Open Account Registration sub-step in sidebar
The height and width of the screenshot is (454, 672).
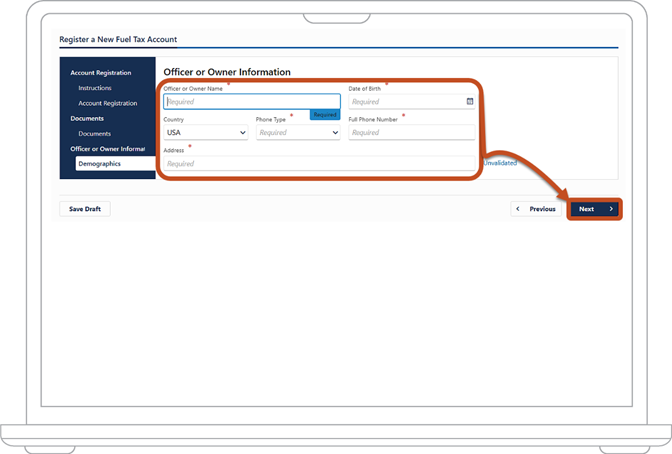coord(108,103)
